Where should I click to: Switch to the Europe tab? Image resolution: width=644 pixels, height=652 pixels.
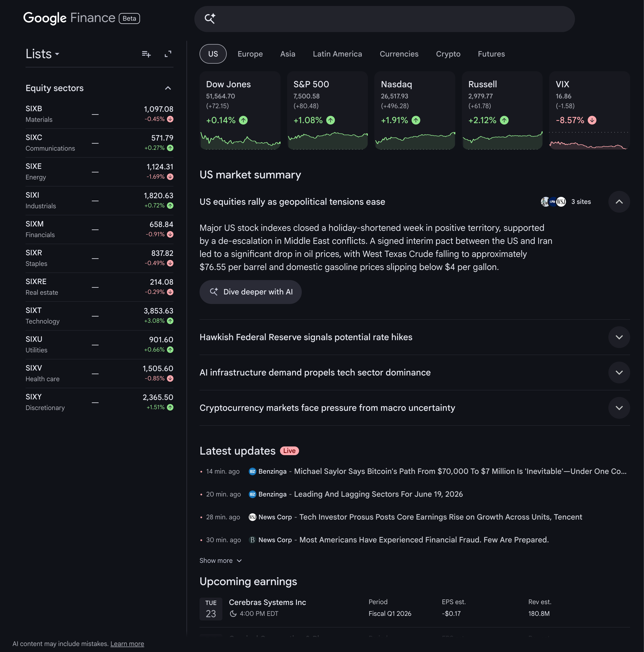(250, 54)
